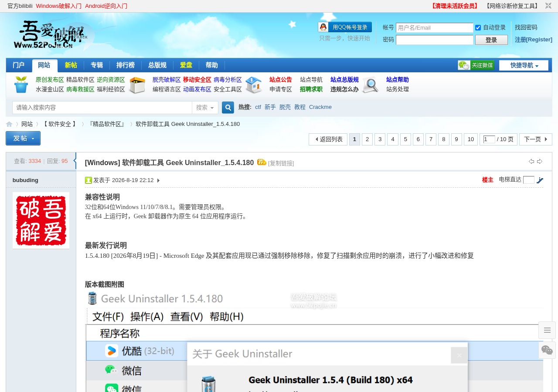Image resolution: width=558 pixels, height=392 pixels.
Task: Go to next thread arrow icon
Action: coord(540,161)
